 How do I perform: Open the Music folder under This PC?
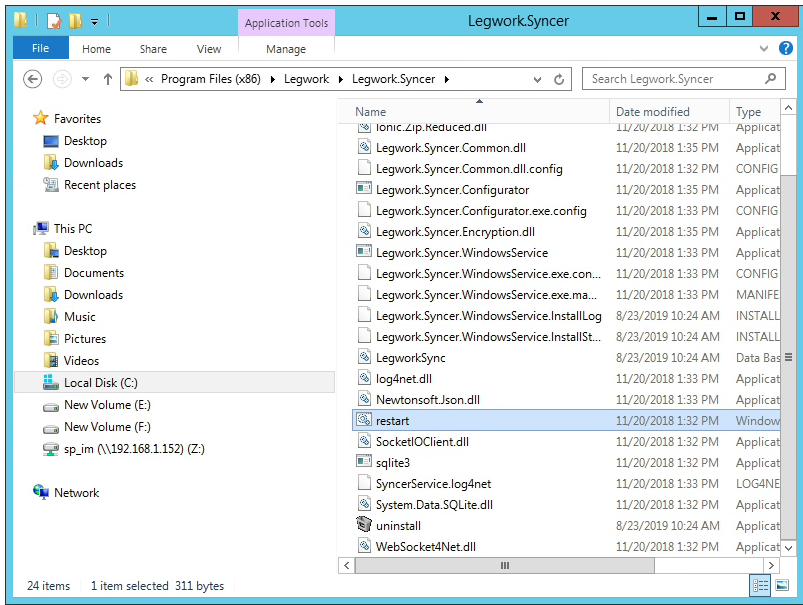click(79, 317)
